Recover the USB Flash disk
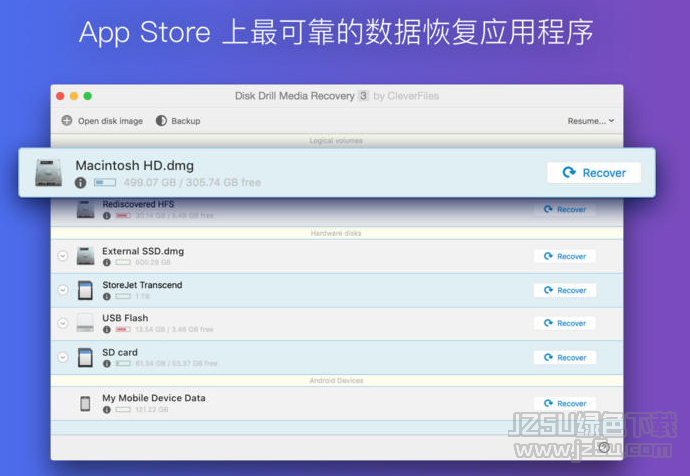 click(x=565, y=323)
